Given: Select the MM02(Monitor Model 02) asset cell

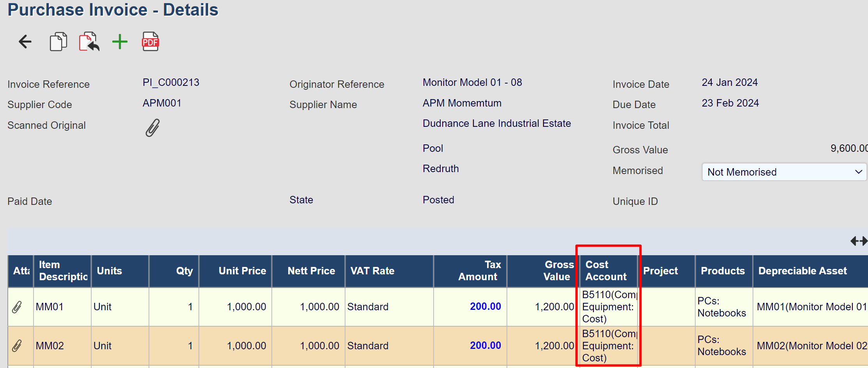Looking at the screenshot, I should point(811,346).
